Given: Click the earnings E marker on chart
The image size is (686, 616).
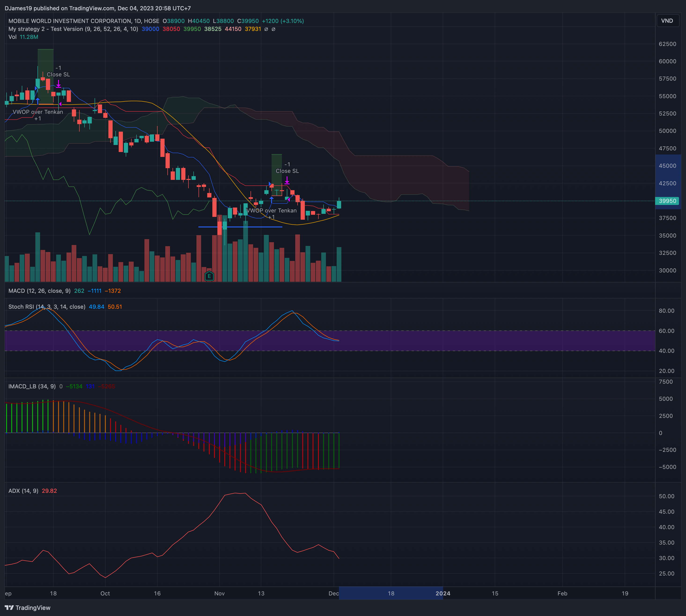Looking at the screenshot, I should pyautogui.click(x=209, y=276).
